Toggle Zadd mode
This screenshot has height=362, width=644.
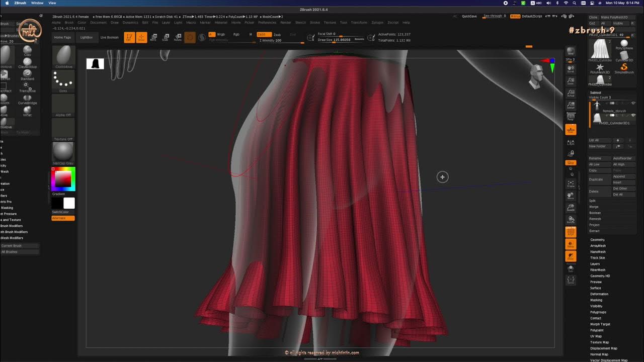[x=264, y=35]
